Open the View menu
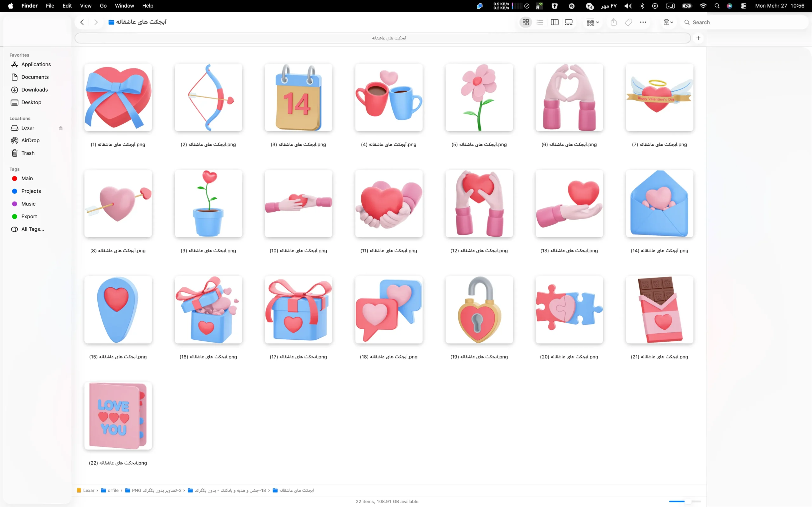This screenshot has width=812, height=507. (x=86, y=6)
